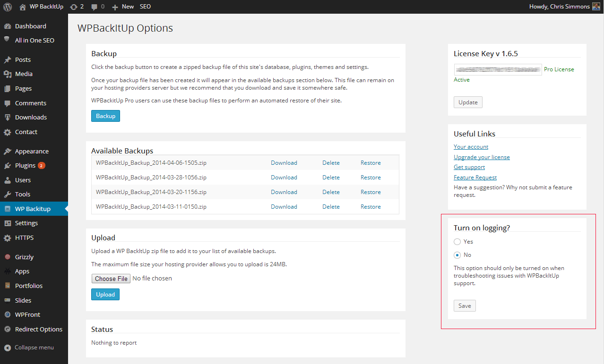
Task: Click the Choose File button
Action: 111,279
